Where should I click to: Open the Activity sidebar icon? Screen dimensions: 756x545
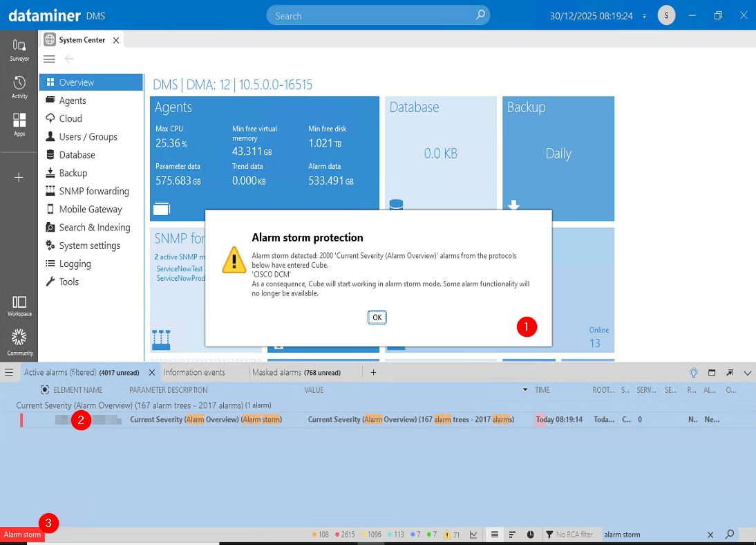[19, 86]
